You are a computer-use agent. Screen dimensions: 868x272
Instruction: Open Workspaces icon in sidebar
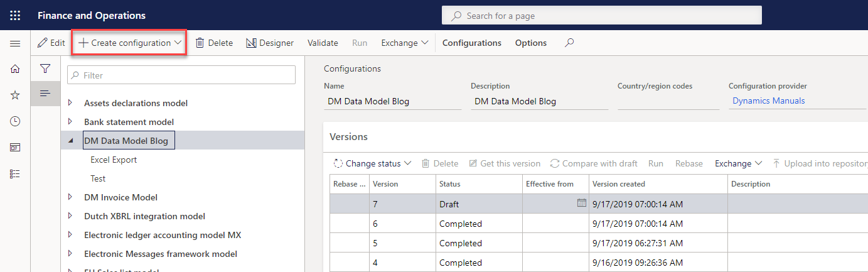15,148
